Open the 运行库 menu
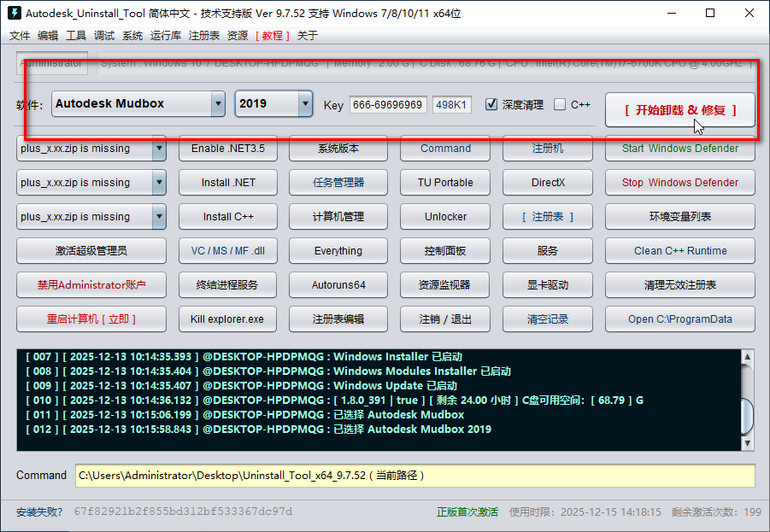 pyautogui.click(x=166, y=35)
